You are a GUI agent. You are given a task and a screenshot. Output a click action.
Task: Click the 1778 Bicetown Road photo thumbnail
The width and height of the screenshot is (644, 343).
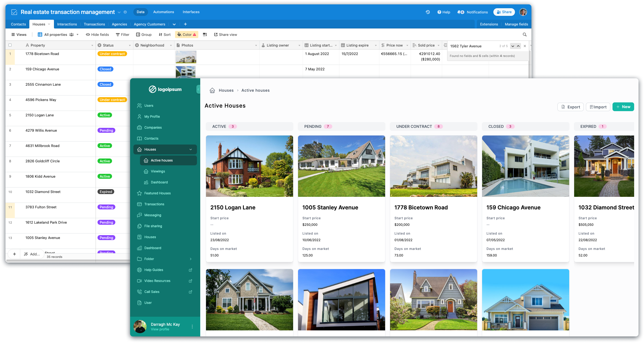(x=186, y=57)
